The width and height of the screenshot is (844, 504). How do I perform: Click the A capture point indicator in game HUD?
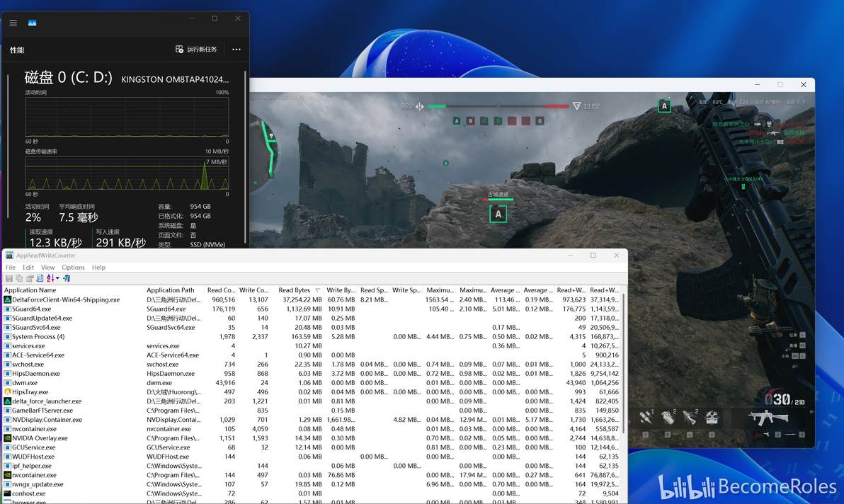[457, 121]
